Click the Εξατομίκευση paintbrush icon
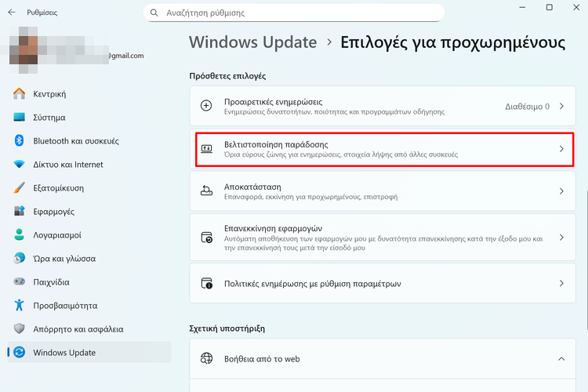Viewport: 588px width, 392px height. pyautogui.click(x=20, y=188)
